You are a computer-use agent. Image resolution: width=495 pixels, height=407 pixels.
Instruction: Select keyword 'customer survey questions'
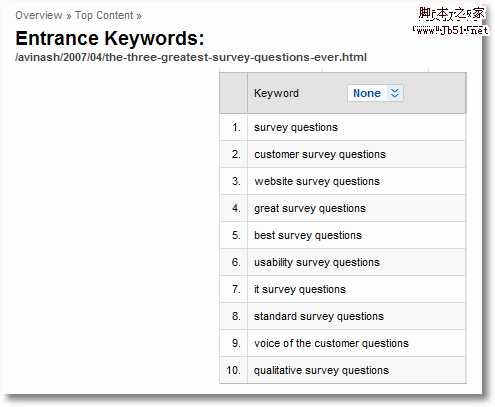coord(320,154)
